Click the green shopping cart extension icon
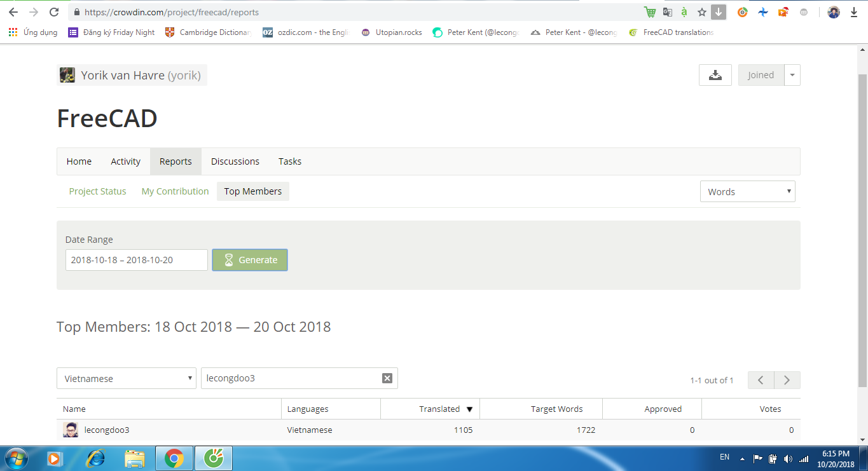Viewport: 868px width, 471px height. [x=650, y=12]
